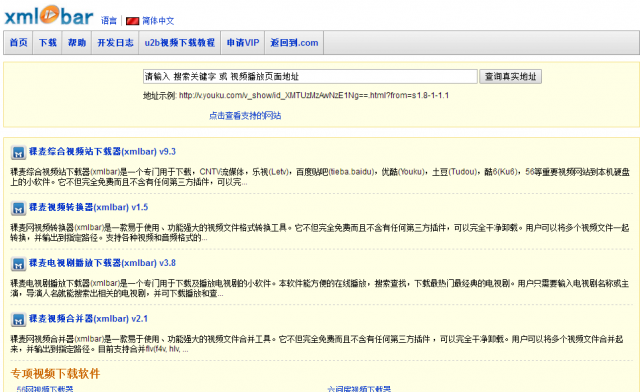This screenshot has width=640, height=392.
Task: Open the u2b视频下载教程 menu item
Action: click(180, 42)
